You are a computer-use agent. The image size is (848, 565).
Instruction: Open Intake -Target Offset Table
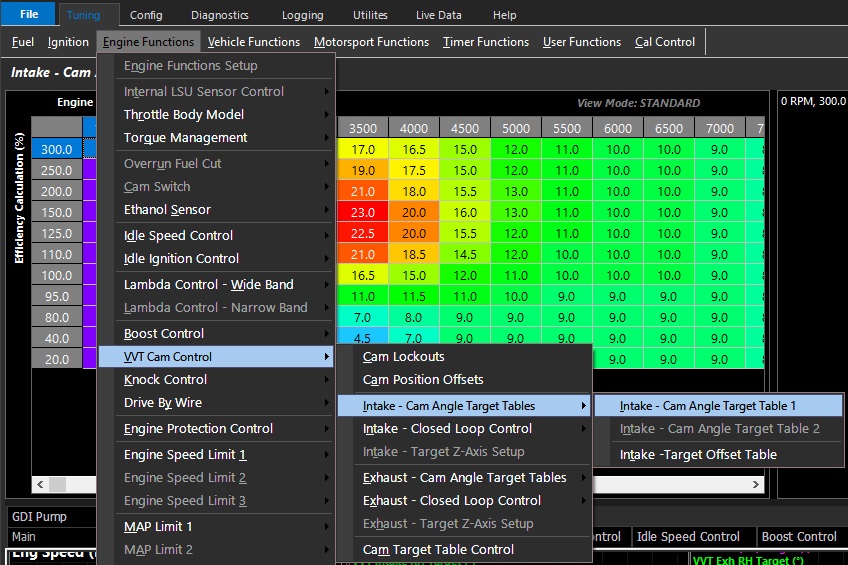(x=718, y=455)
